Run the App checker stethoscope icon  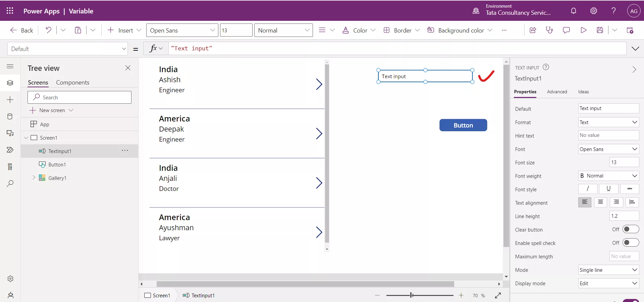tap(549, 30)
